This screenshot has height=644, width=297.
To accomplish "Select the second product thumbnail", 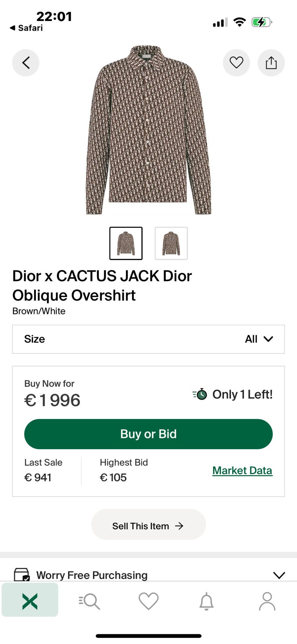I will pos(171,244).
